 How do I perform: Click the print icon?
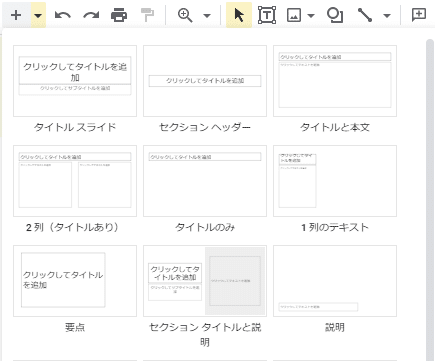click(119, 15)
